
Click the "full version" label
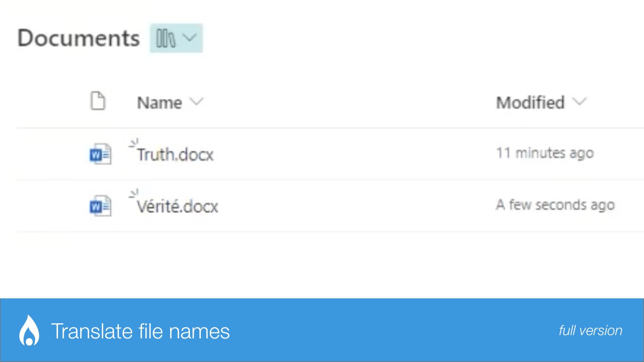click(x=590, y=330)
